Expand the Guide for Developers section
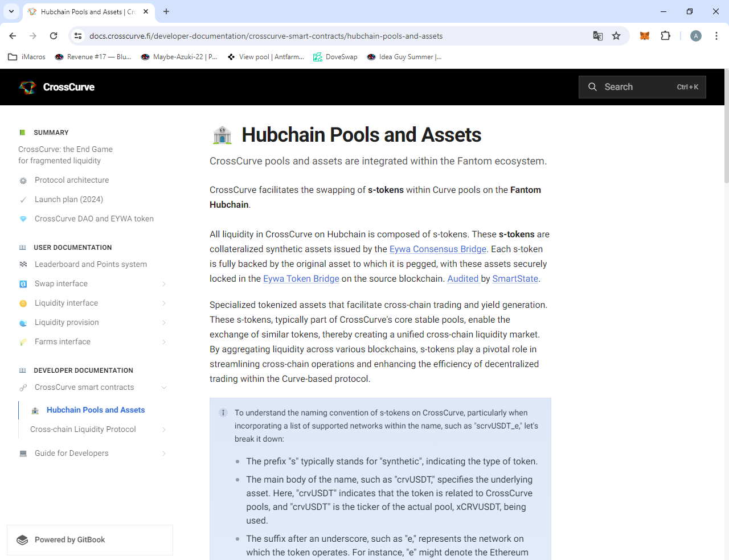The width and height of the screenshot is (729, 560). pyautogui.click(x=164, y=454)
